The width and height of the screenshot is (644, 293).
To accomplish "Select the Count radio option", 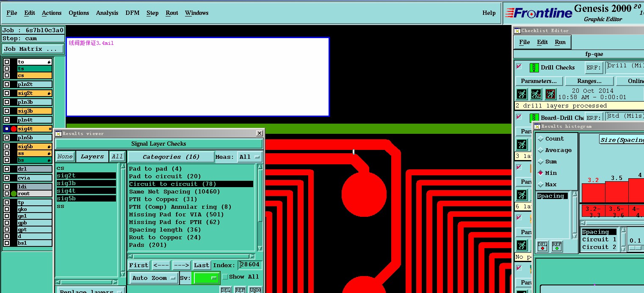I will tap(541, 139).
